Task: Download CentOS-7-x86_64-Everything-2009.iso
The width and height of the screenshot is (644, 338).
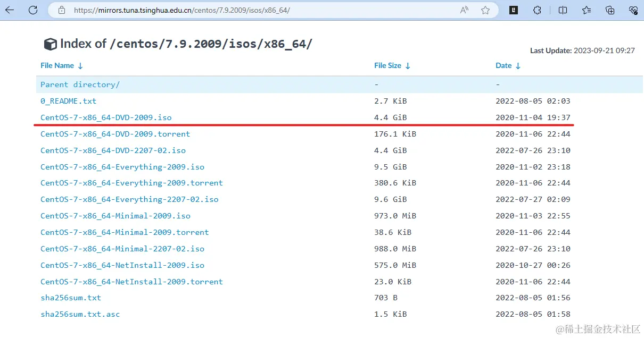Action: (x=122, y=167)
